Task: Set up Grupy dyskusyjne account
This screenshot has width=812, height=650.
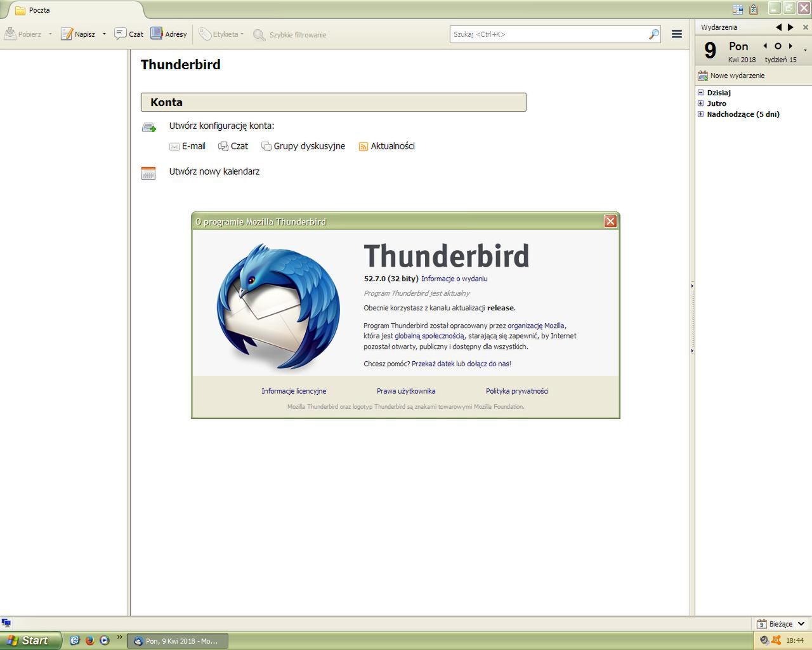Action: point(303,146)
